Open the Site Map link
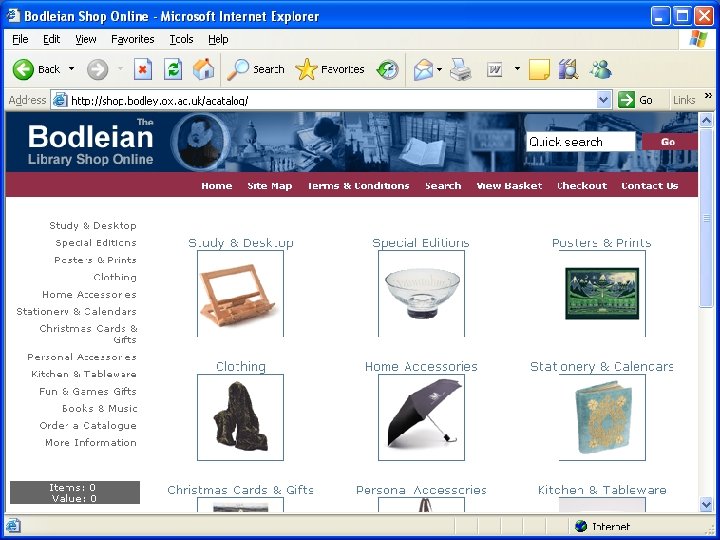 [270, 186]
